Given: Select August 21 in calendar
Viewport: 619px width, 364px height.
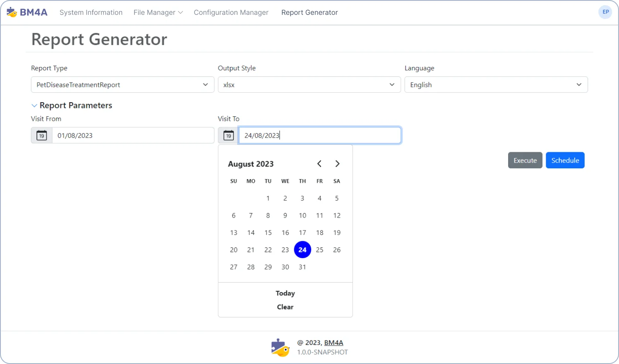Looking at the screenshot, I should pos(251,250).
